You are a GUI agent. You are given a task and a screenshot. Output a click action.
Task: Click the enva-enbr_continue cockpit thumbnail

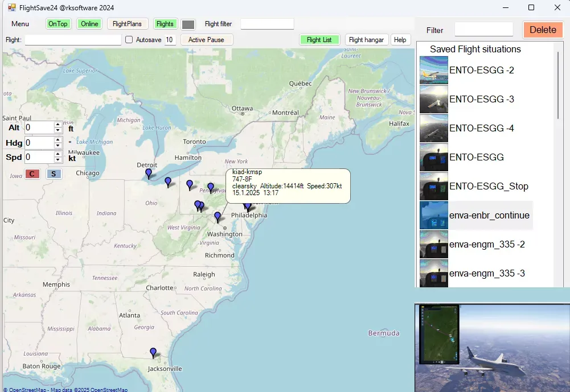tap(433, 215)
